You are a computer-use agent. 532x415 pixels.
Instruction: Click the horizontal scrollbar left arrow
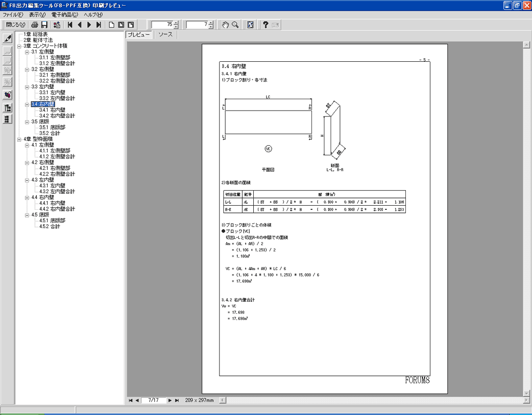point(222,400)
